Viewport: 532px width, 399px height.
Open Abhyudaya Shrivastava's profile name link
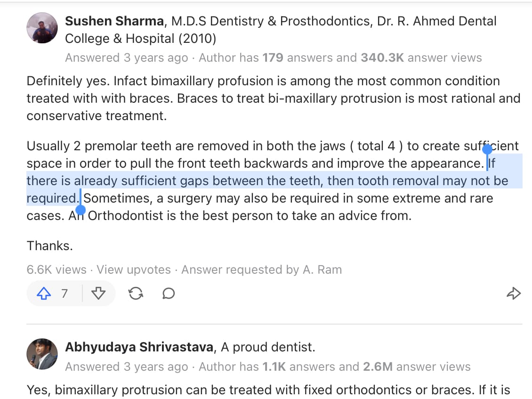[x=139, y=348]
